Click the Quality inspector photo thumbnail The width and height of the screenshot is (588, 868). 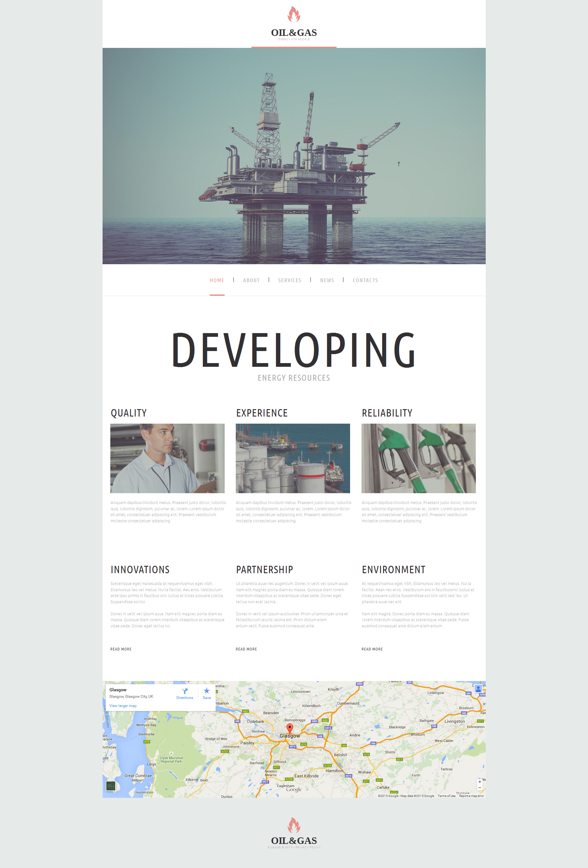pyautogui.click(x=167, y=458)
